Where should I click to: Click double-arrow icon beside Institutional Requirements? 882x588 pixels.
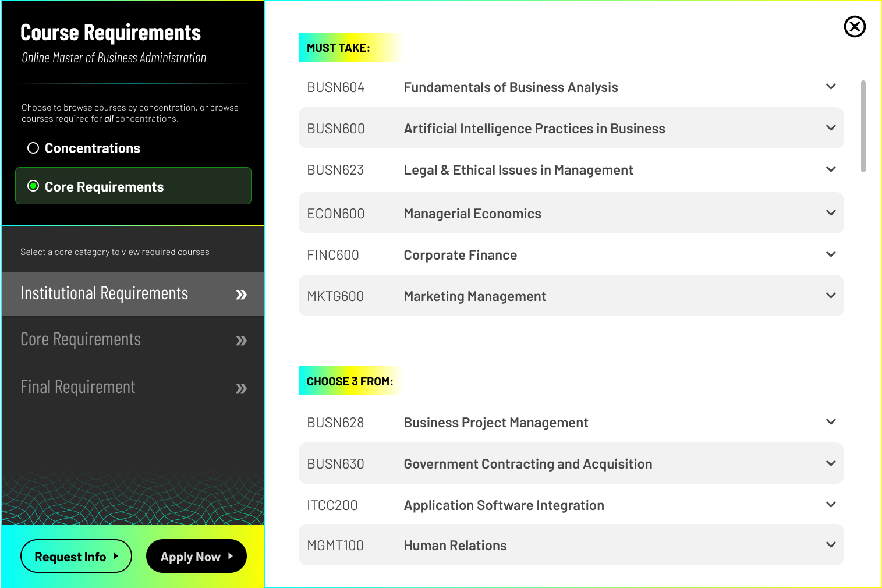[241, 295]
